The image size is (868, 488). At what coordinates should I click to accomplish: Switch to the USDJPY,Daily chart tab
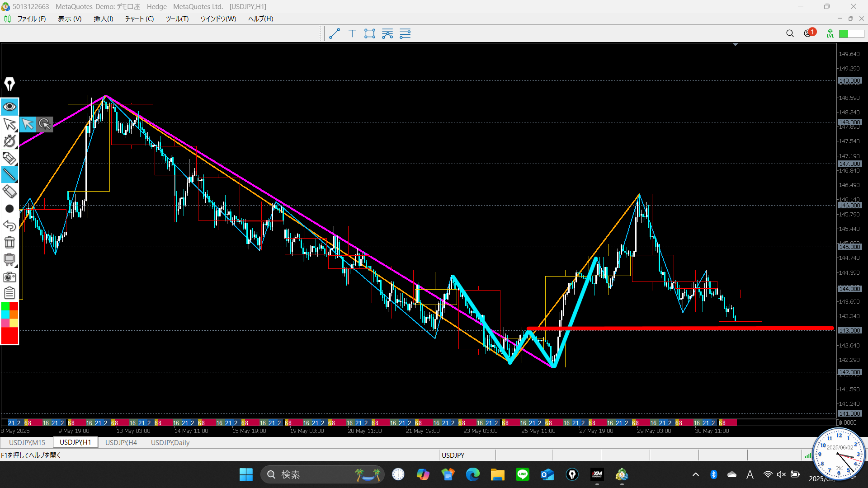point(170,442)
